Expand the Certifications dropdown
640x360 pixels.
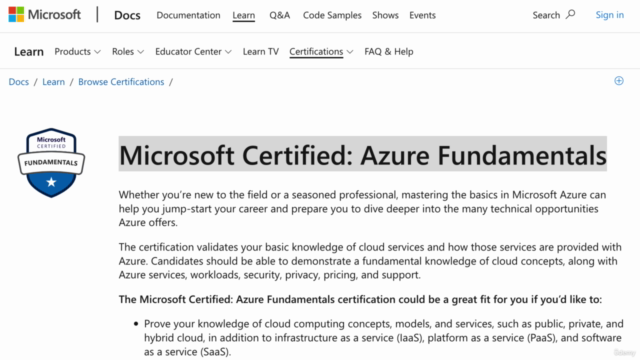point(321,51)
